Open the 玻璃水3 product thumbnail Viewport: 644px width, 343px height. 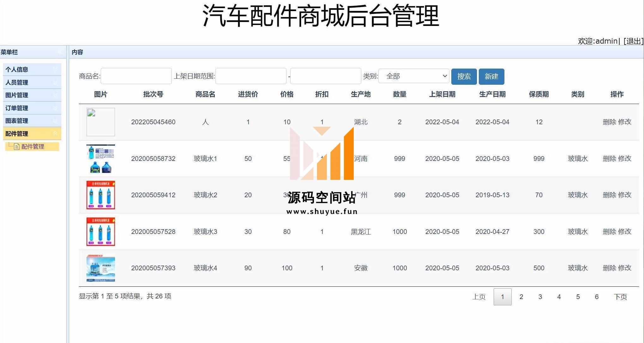101,232
